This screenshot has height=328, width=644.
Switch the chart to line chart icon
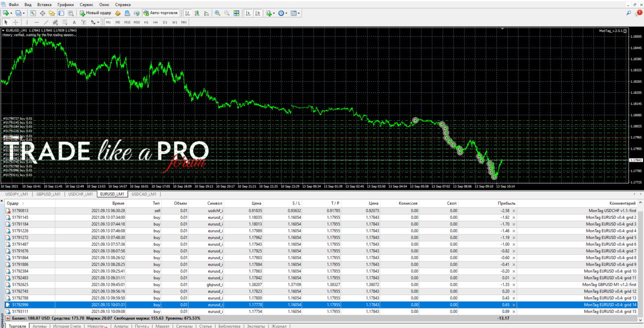click(206, 13)
